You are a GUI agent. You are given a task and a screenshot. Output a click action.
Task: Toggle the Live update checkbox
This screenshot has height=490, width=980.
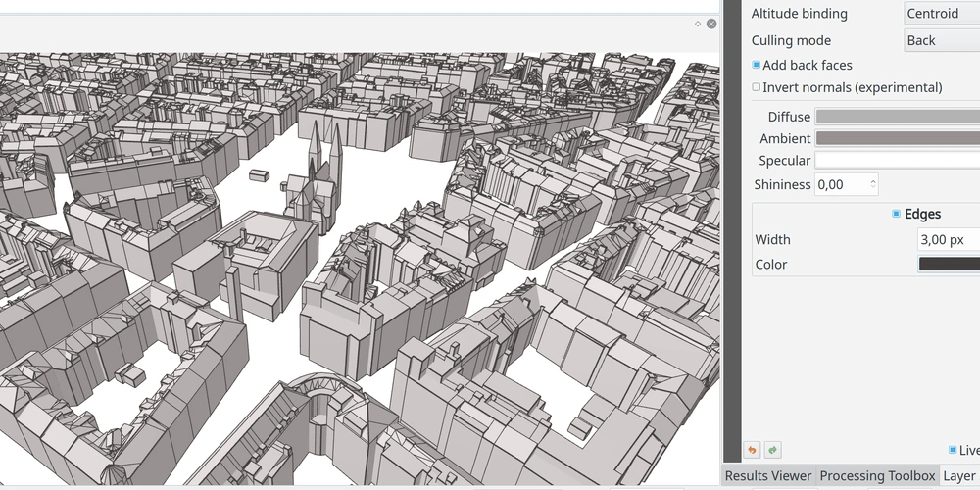pos(953,450)
